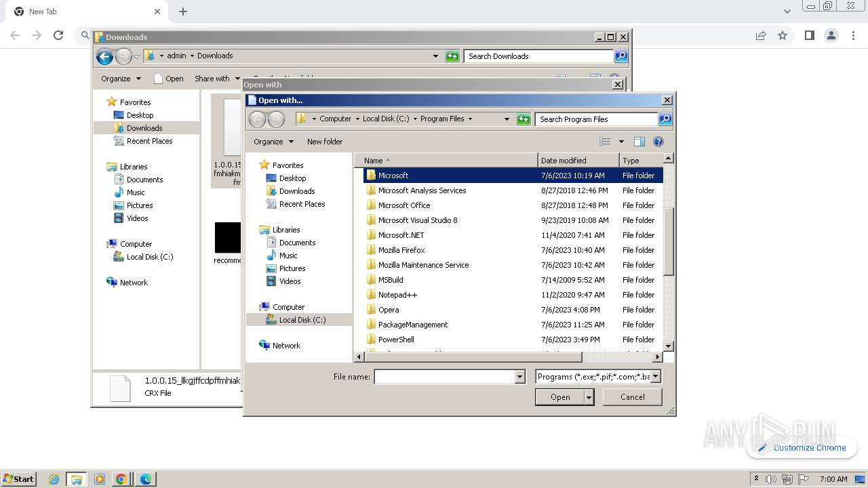This screenshot has height=488, width=868.
Task: Select the PackageManagement folder
Action: (513, 325)
